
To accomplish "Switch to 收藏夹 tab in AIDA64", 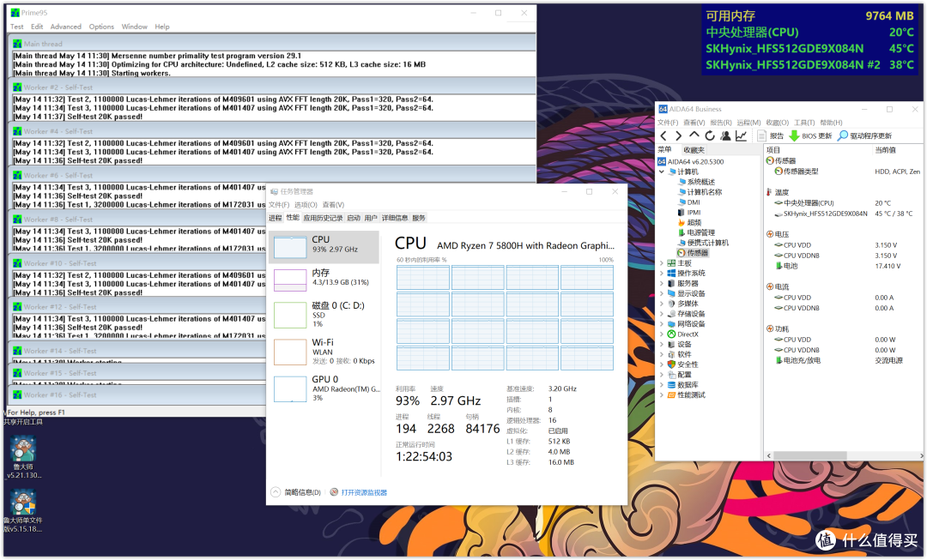I will (x=694, y=150).
